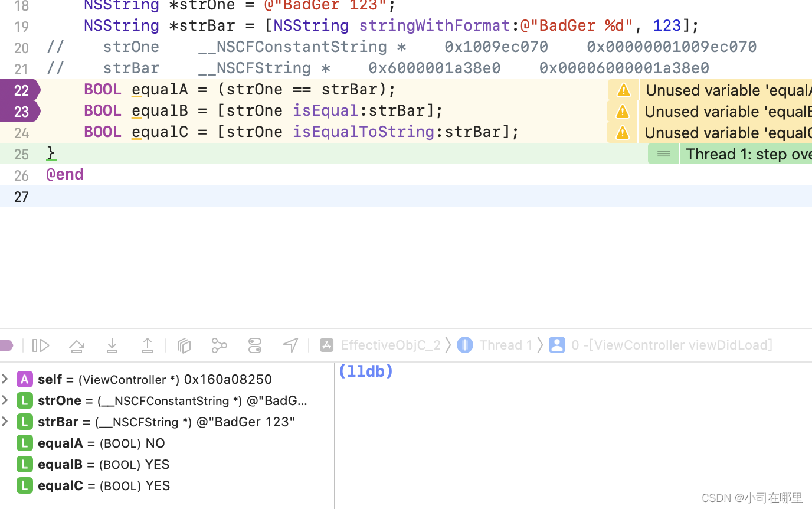The height and width of the screenshot is (509, 812).
Task: Click the Thread 1 step over annotation
Action: (748, 154)
